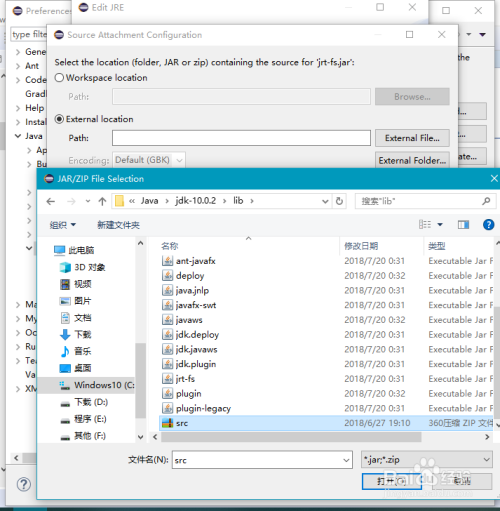Open the view options dropdown arrow
Image resolution: width=500 pixels, height=511 pixels.
(440, 225)
